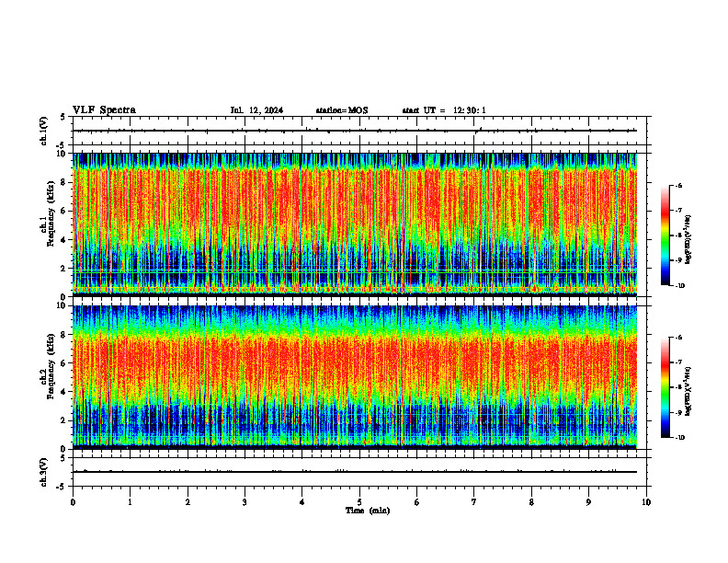Click time axis tick label "7"
Image resolution: width=728 pixels, height=563 pixels.
(474, 502)
